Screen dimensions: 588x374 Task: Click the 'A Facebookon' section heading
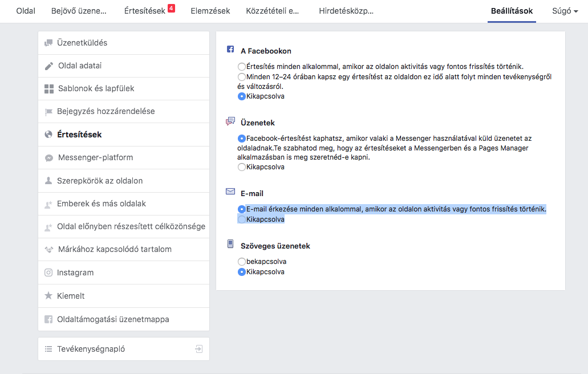(x=266, y=51)
